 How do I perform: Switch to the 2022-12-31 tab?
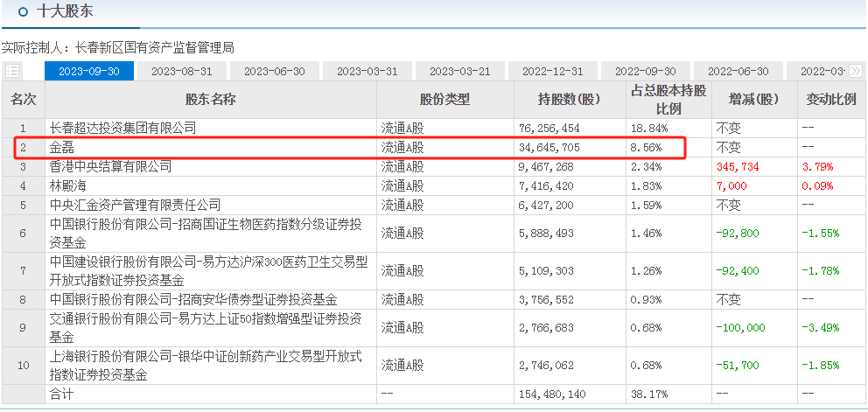[552, 71]
